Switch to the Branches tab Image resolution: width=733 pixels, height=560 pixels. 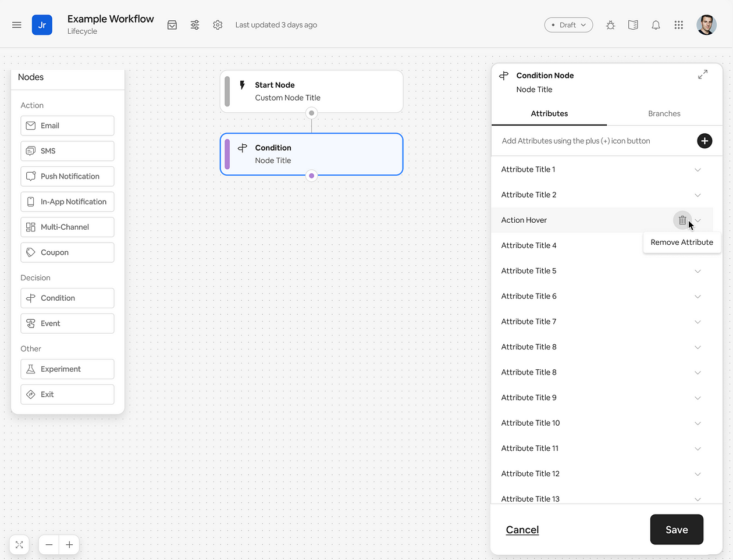click(x=664, y=113)
